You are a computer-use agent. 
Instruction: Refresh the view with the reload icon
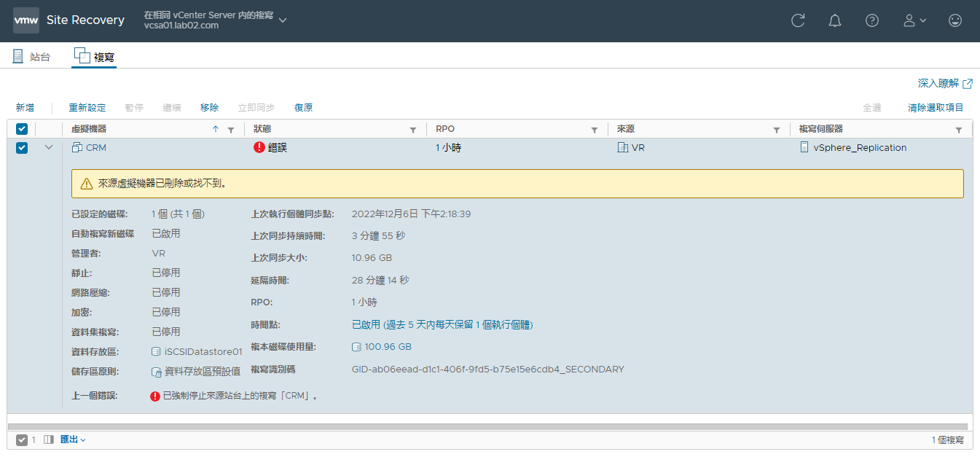(798, 20)
